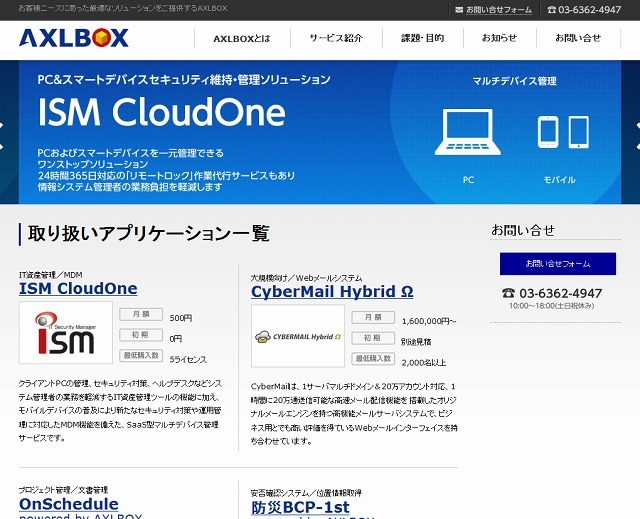Viewport: 640px width, 519px height.
Task: Click the 500円 price value
Action: [181, 318]
